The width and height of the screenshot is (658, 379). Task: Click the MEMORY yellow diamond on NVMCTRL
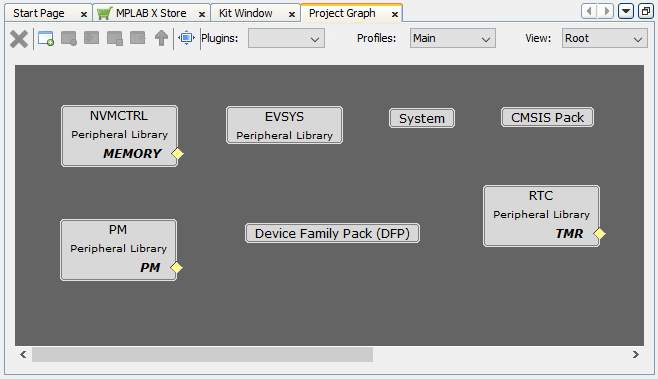(x=178, y=154)
